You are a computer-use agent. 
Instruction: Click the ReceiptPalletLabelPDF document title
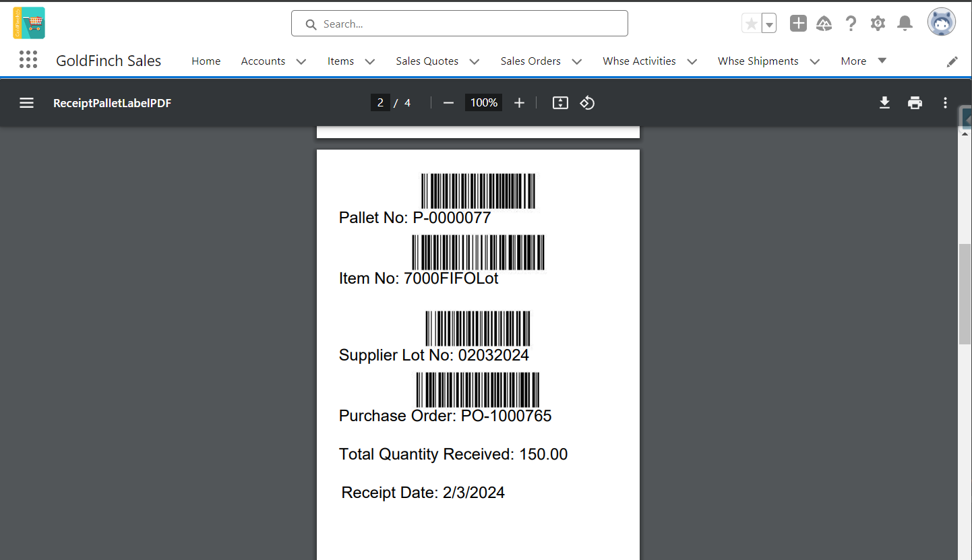click(113, 103)
